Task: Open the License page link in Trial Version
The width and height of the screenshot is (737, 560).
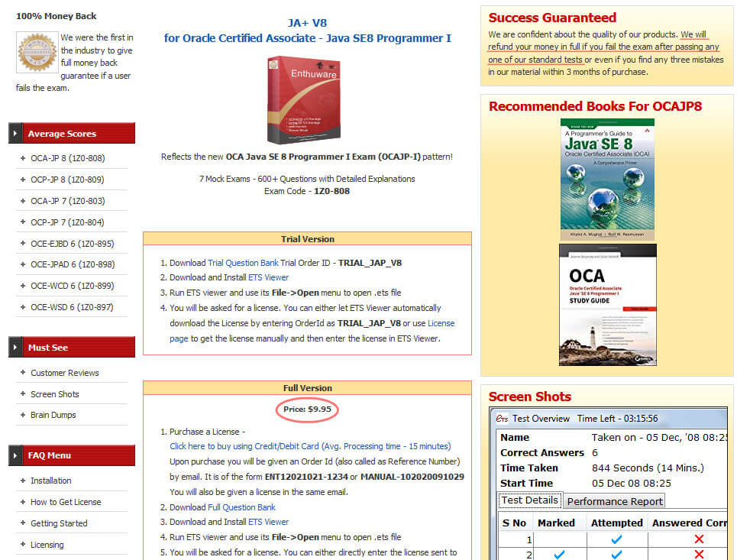Action: click(x=441, y=323)
